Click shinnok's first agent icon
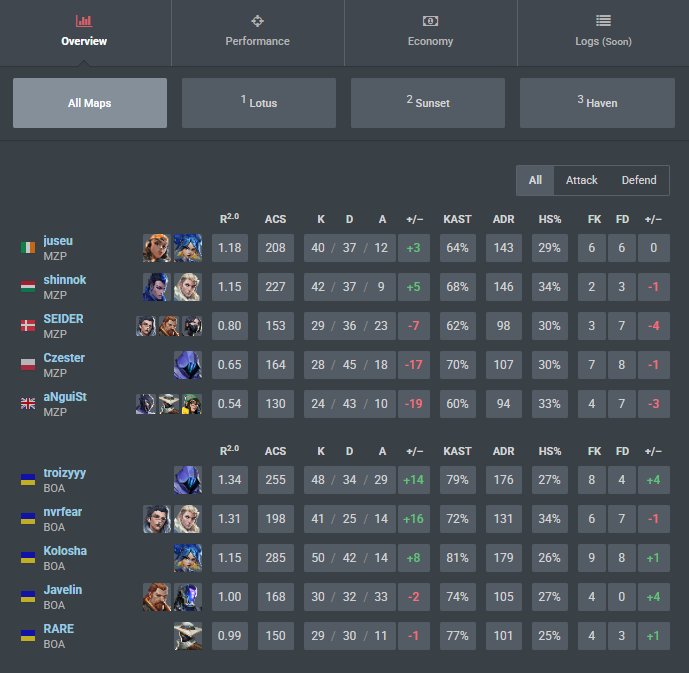Viewport: 689px width, 673px height. pos(157,287)
